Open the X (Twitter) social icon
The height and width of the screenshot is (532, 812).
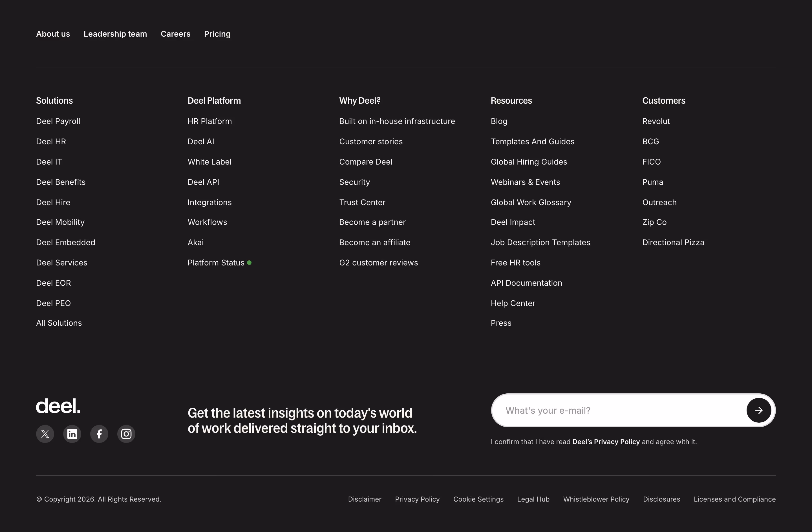pos(45,434)
